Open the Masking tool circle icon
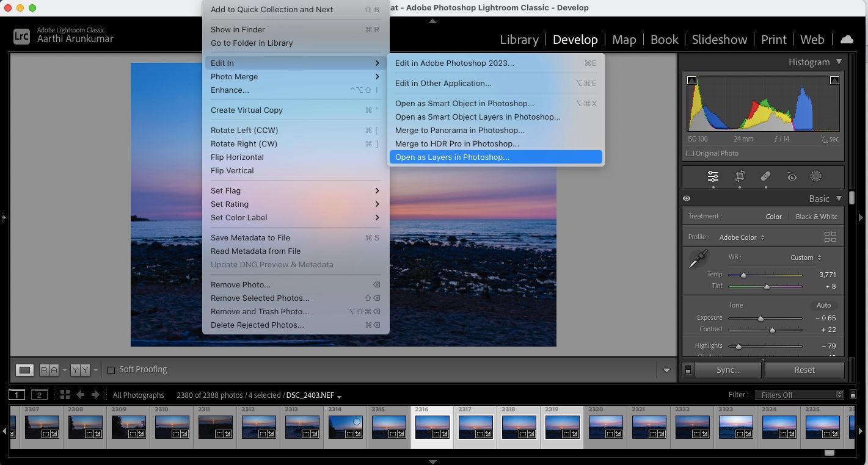868x465 pixels. 815,176
